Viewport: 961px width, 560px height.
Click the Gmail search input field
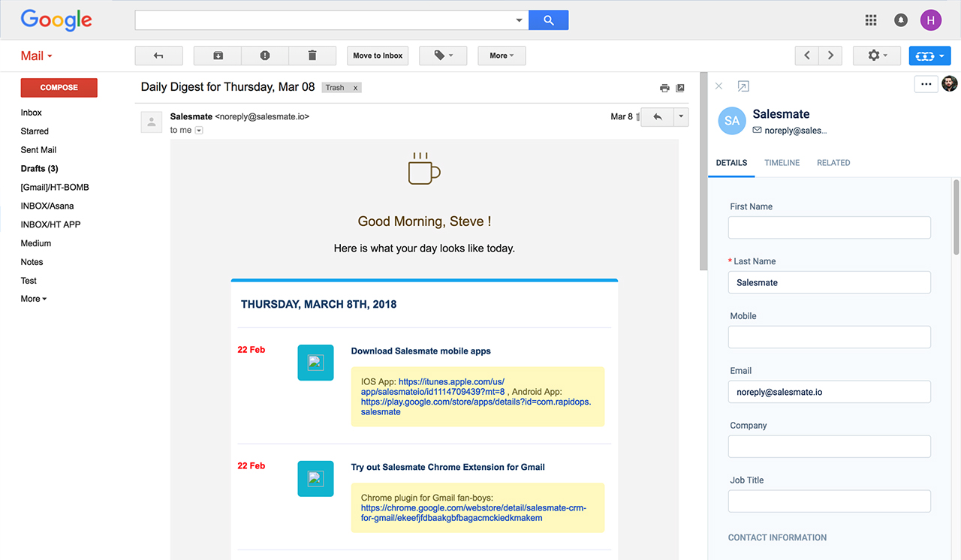click(x=324, y=20)
